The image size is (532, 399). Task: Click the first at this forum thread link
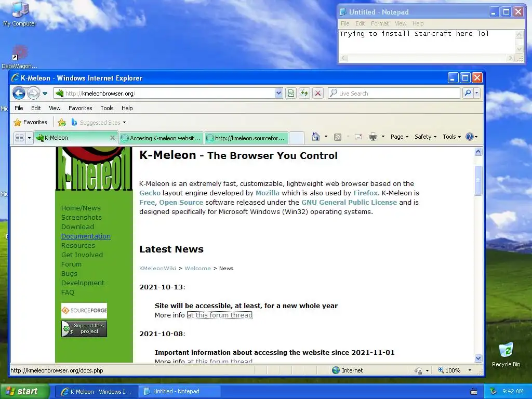pos(220,315)
